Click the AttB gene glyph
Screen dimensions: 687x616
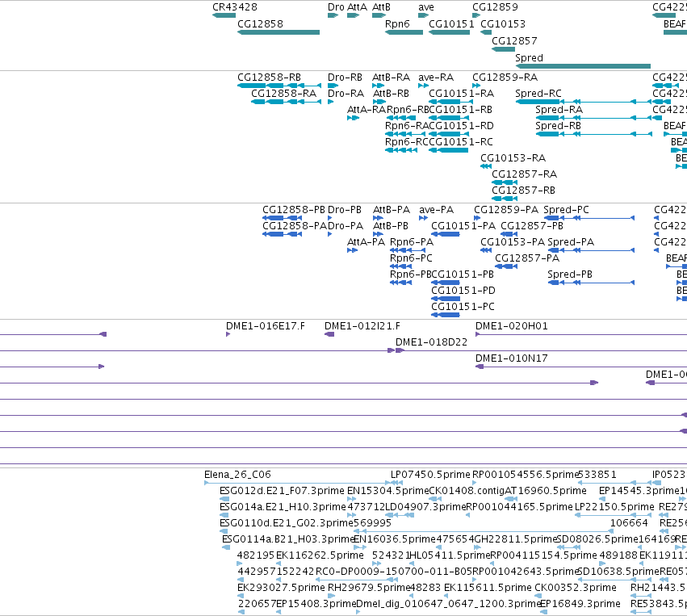tap(379, 15)
